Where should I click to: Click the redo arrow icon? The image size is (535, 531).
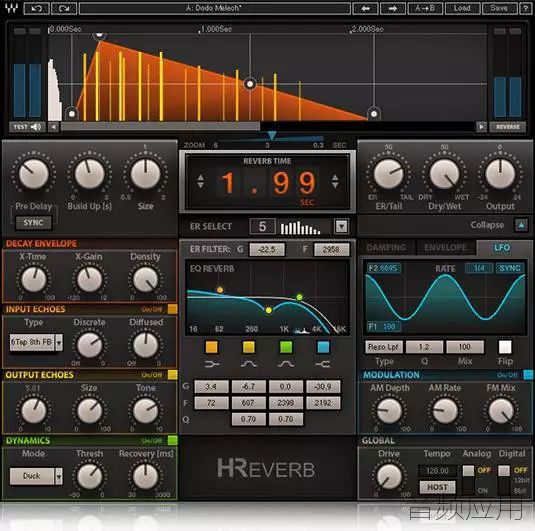pos(64,8)
